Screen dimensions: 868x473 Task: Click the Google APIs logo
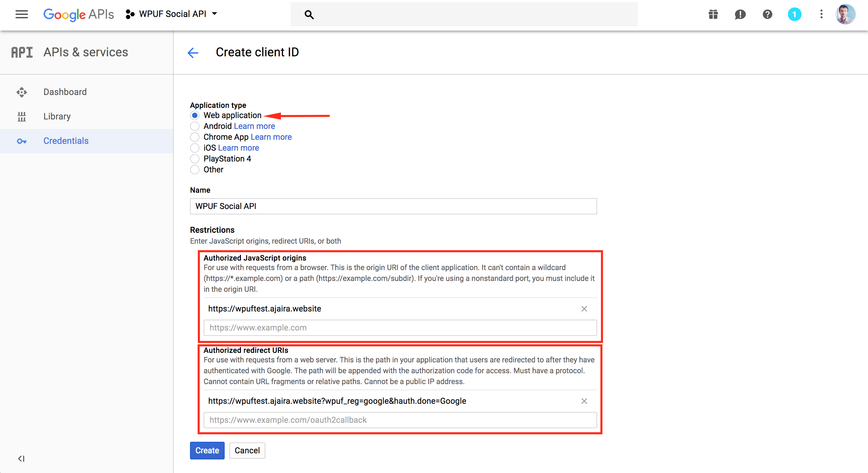pyautogui.click(x=78, y=14)
